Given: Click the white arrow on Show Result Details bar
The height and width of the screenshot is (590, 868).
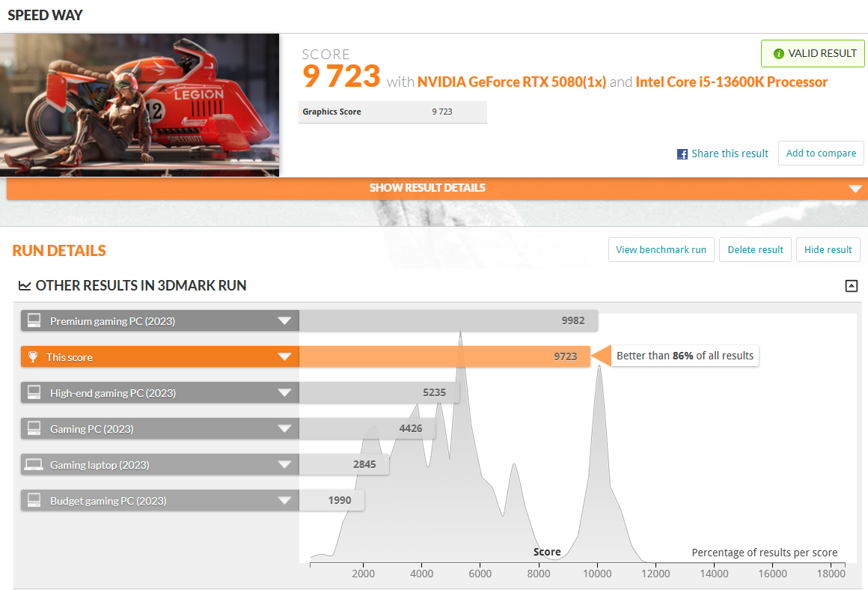Looking at the screenshot, I should (855, 189).
